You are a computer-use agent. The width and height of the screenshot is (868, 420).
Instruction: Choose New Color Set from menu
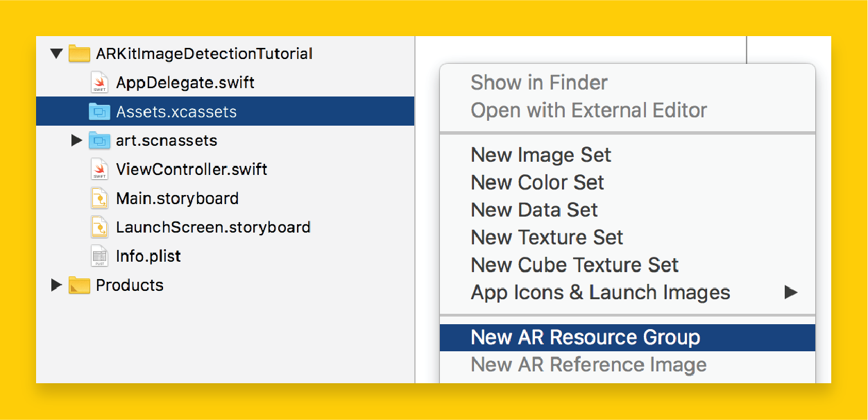(x=538, y=183)
